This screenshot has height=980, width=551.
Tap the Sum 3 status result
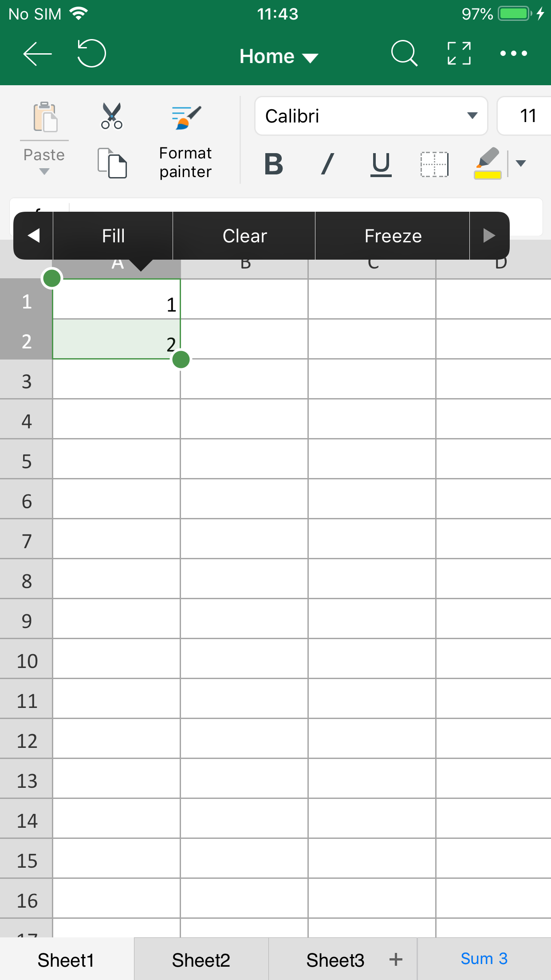(x=484, y=959)
